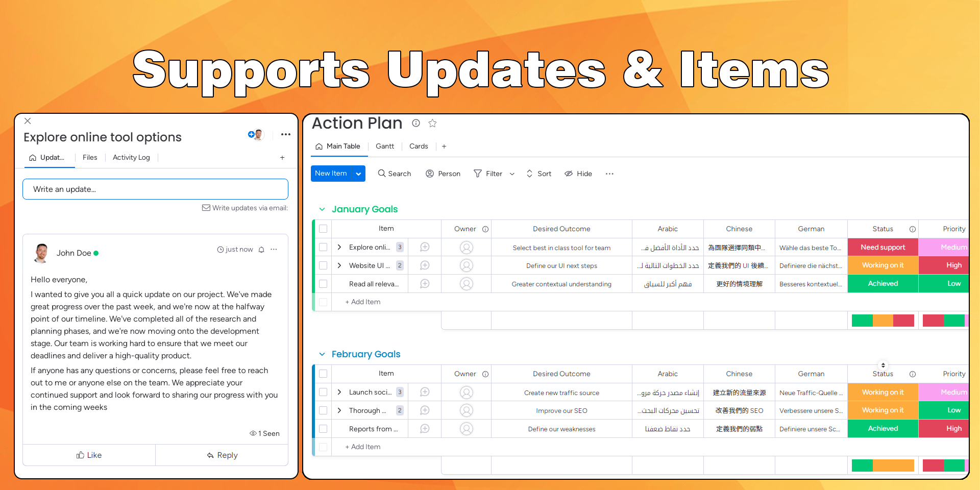Open the Sort options

pyautogui.click(x=539, y=174)
